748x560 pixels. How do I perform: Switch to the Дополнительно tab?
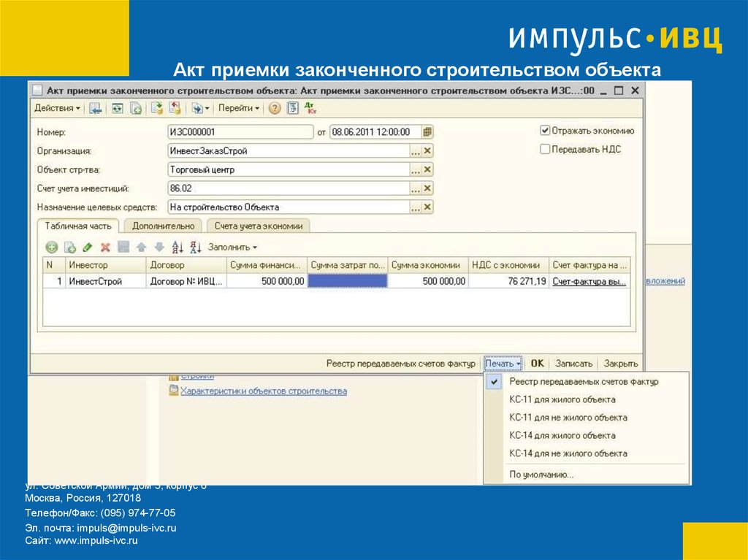[163, 226]
